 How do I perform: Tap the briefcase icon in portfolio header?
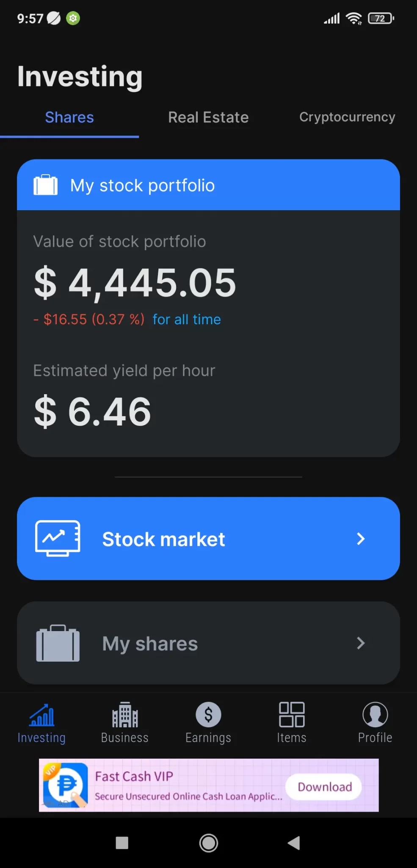click(x=46, y=185)
